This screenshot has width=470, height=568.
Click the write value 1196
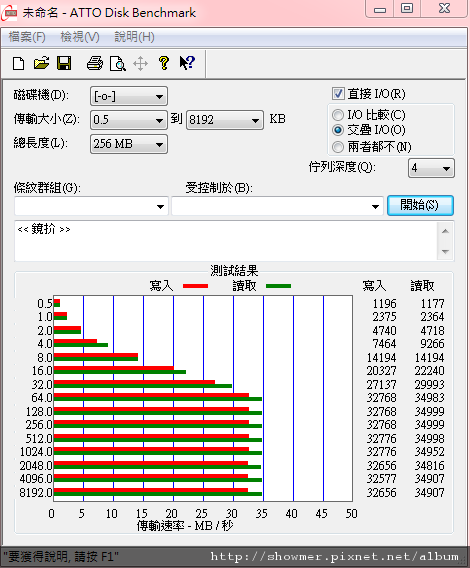(385, 304)
